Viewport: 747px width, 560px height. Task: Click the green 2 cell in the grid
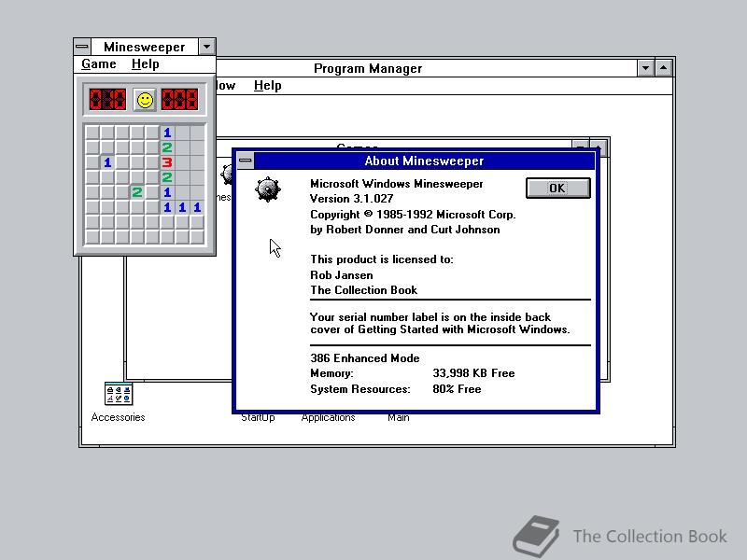tap(136, 192)
